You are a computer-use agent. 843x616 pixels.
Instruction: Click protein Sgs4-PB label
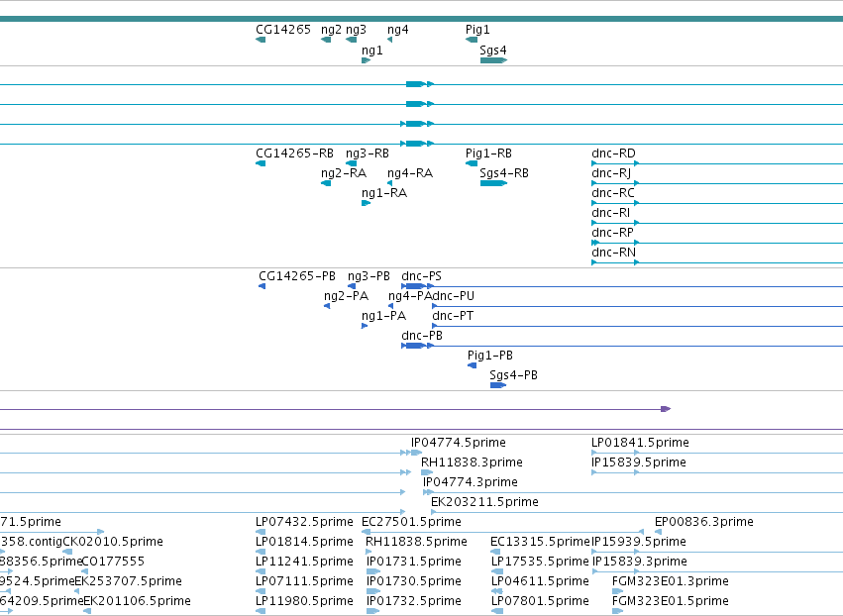point(513,375)
